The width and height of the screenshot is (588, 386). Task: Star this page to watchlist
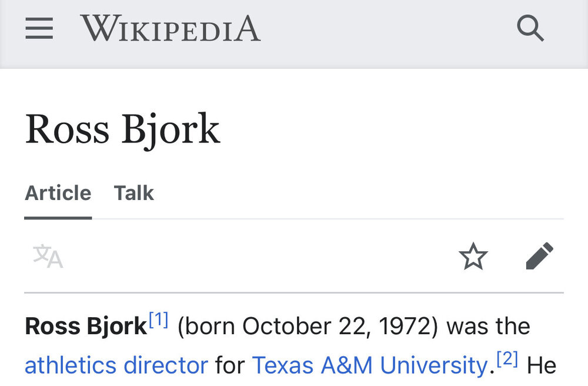pyautogui.click(x=473, y=257)
